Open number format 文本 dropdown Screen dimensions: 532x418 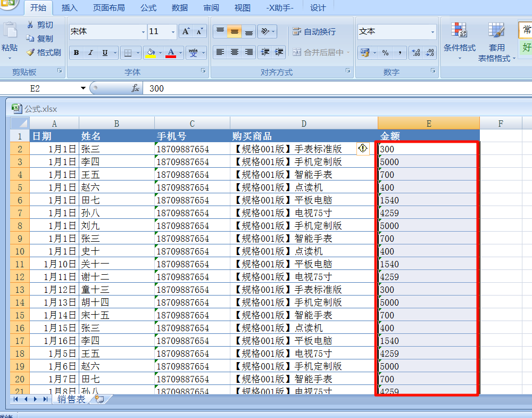click(432, 32)
